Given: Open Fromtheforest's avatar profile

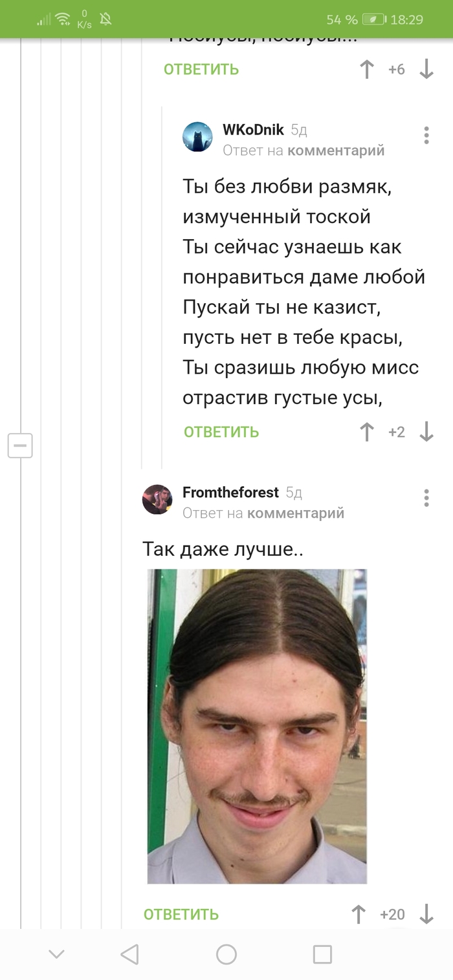Looking at the screenshot, I should coord(157,500).
